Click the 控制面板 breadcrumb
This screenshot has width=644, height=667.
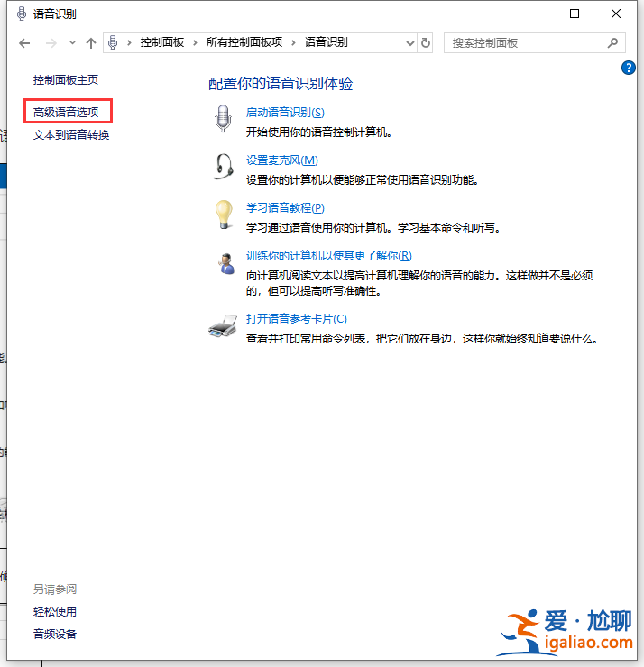pyautogui.click(x=162, y=42)
